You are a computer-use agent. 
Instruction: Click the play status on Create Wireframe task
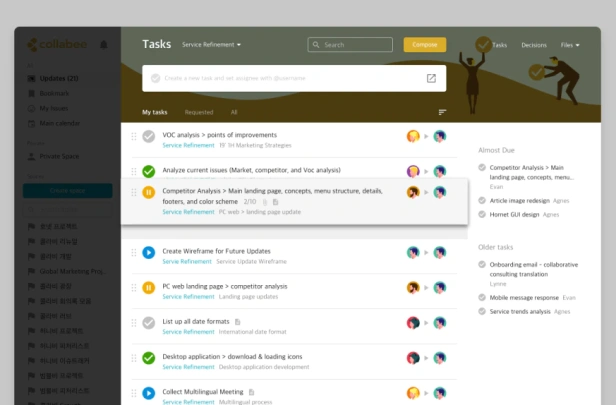(148, 252)
